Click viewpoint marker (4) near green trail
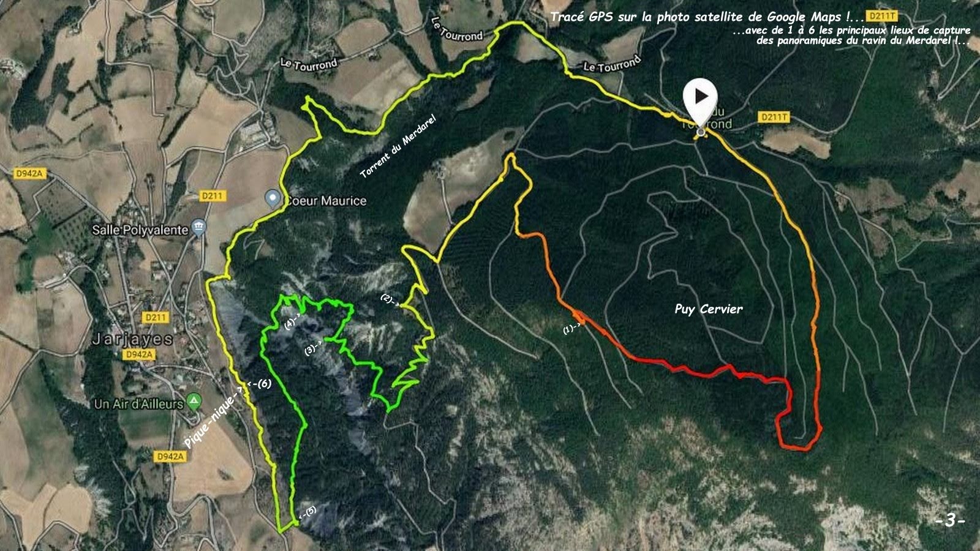The height and width of the screenshot is (551, 980). click(293, 321)
